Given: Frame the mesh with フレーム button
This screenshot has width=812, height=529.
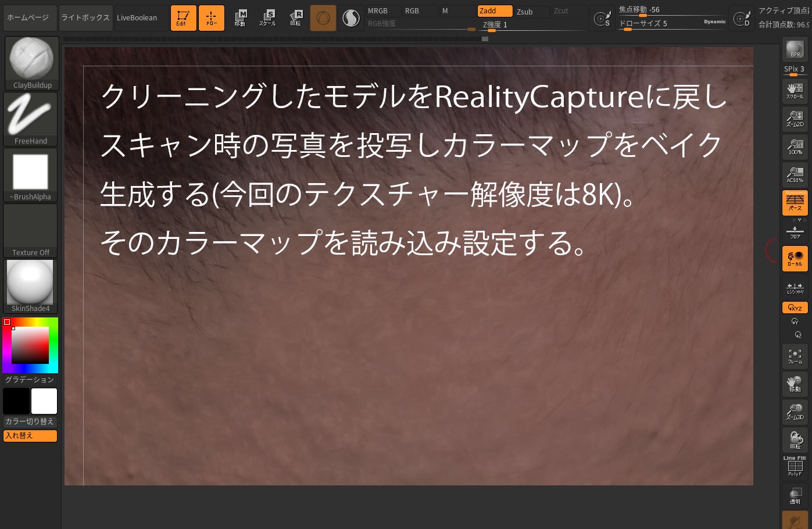Looking at the screenshot, I should [795, 356].
